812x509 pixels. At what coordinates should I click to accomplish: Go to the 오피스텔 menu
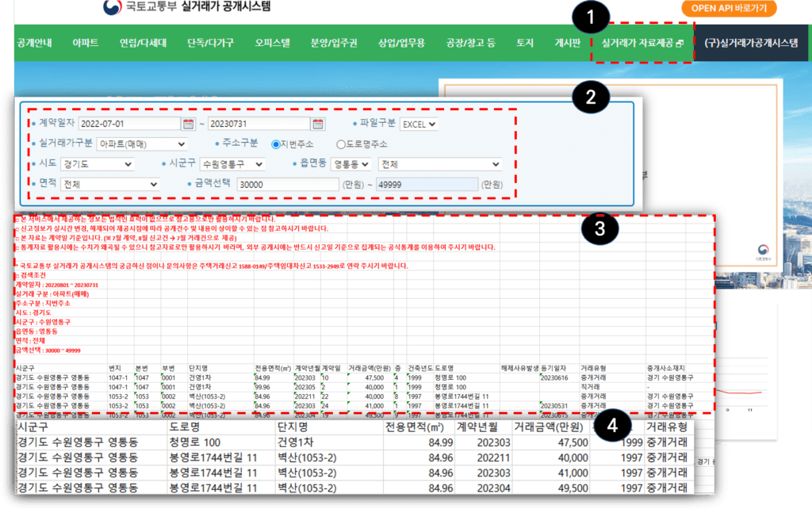pos(272,43)
